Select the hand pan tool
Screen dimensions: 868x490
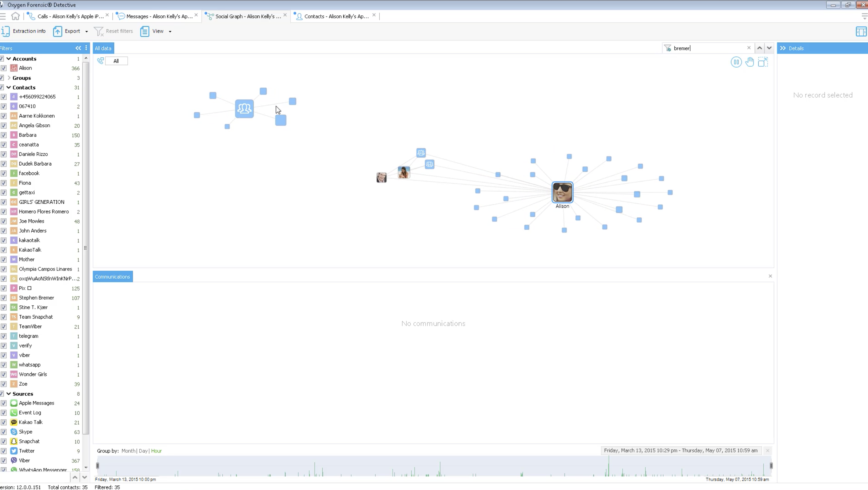tap(749, 62)
